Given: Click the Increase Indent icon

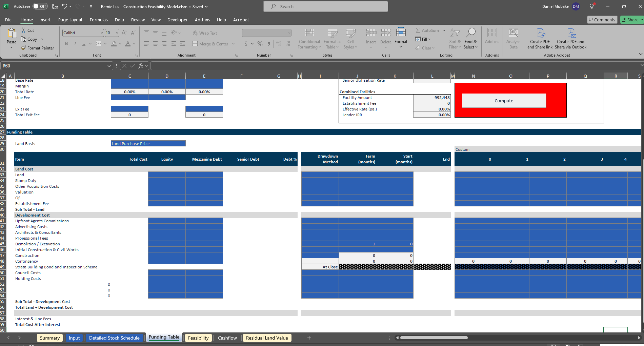Looking at the screenshot, I should pyautogui.click(x=183, y=44).
